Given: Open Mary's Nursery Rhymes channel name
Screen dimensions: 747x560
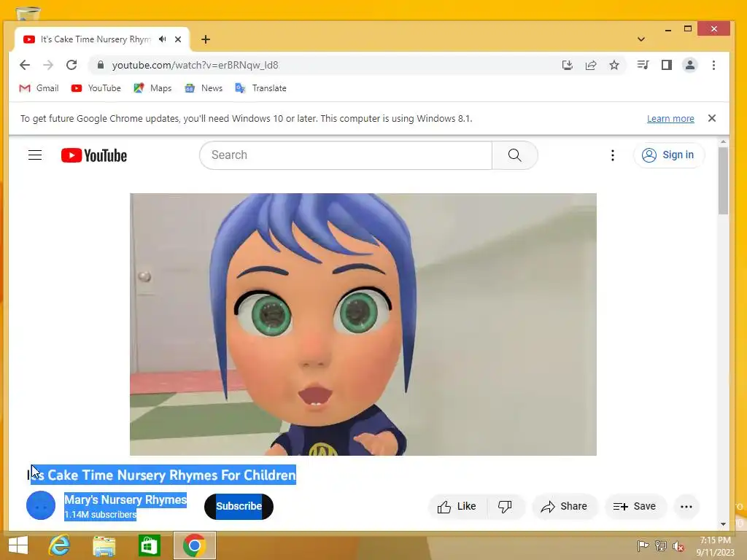Looking at the screenshot, I should pyautogui.click(x=125, y=499).
